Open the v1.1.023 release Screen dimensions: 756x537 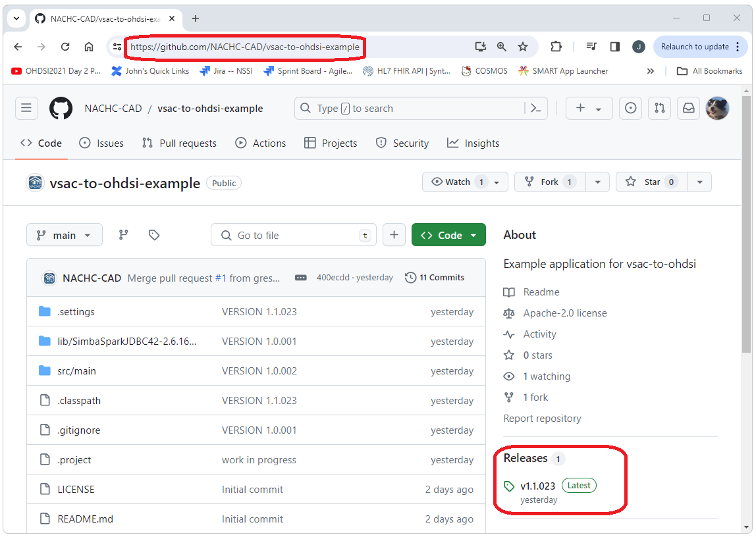[538, 486]
